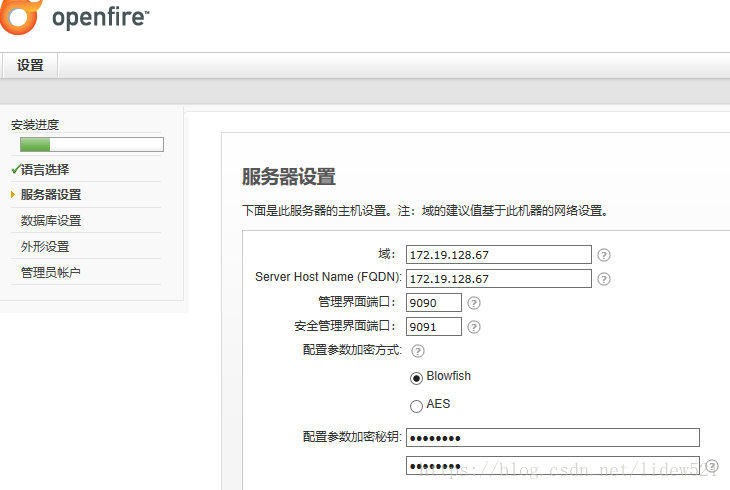Click the Server Host Name (FQDN) label
This screenshot has width=730, height=490.
point(328,277)
